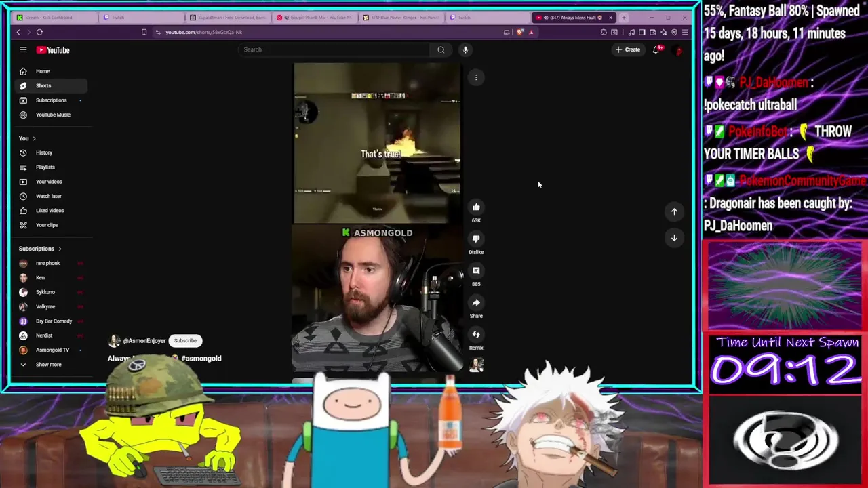Viewport: 868px width, 488px height.
Task: Click the #asmongold hashtag
Action: click(201, 359)
